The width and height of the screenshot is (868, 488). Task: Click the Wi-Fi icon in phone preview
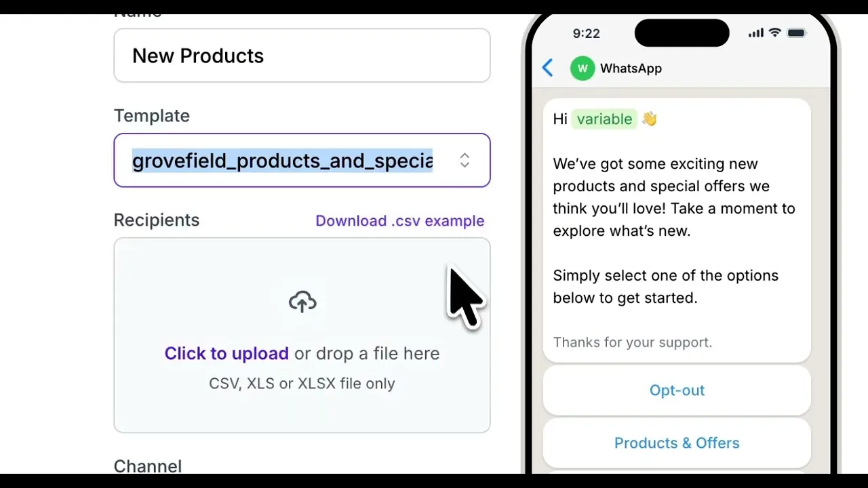tap(774, 33)
